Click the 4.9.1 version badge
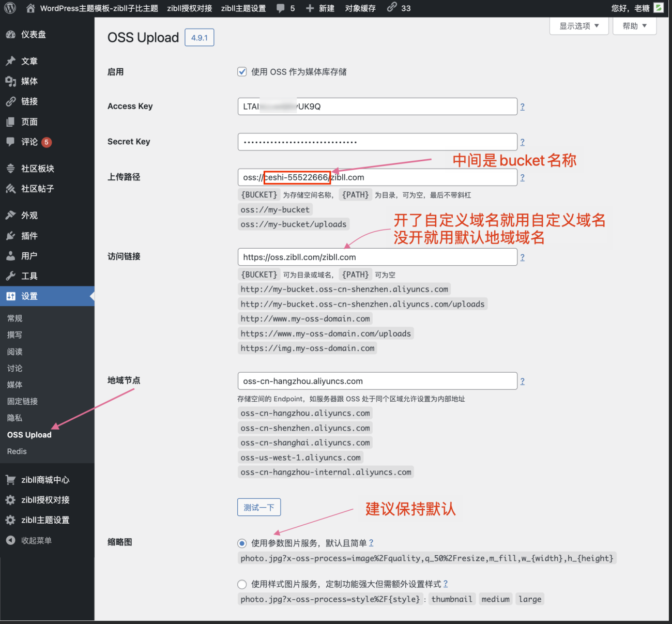The width and height of the screenshot is (672, 624). point(200,38)
